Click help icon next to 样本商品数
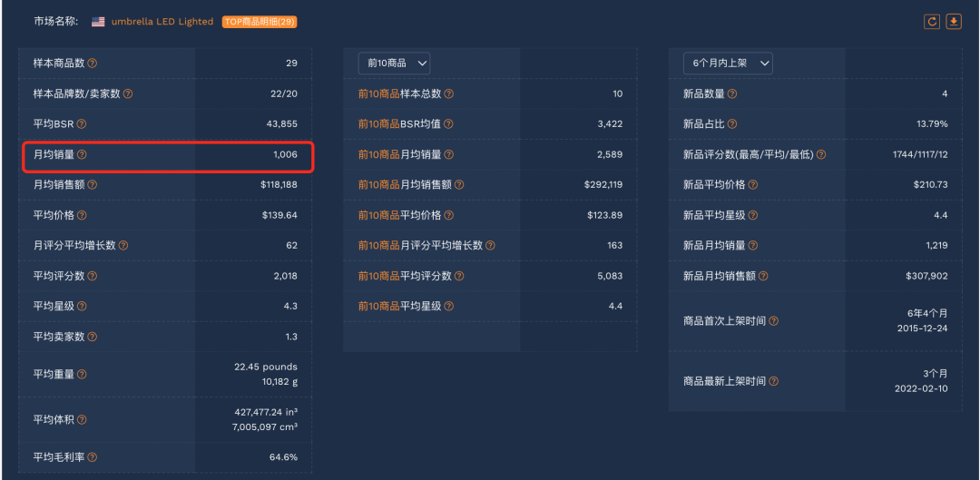This screenshot has height=480, width=980. [x=93, y=64]
